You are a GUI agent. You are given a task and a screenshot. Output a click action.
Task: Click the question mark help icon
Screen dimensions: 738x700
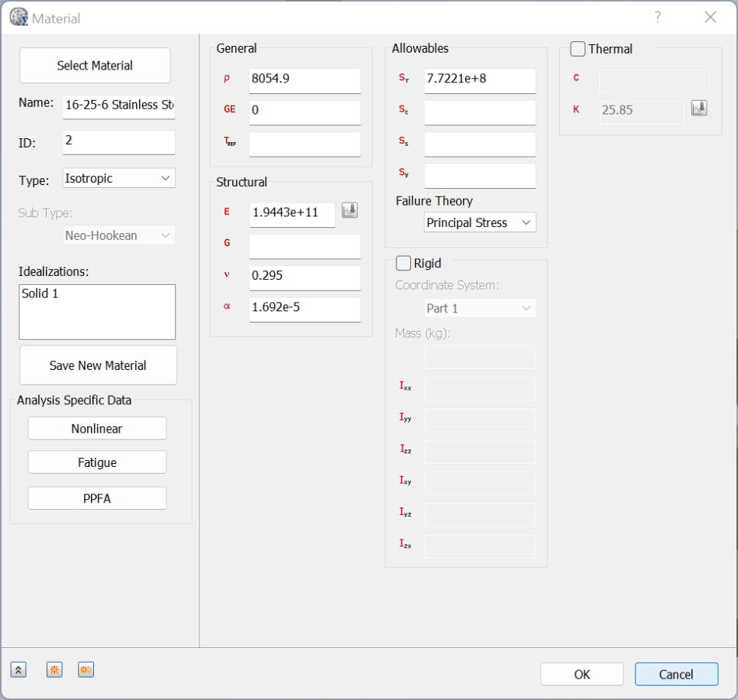[x=657, y=17]
